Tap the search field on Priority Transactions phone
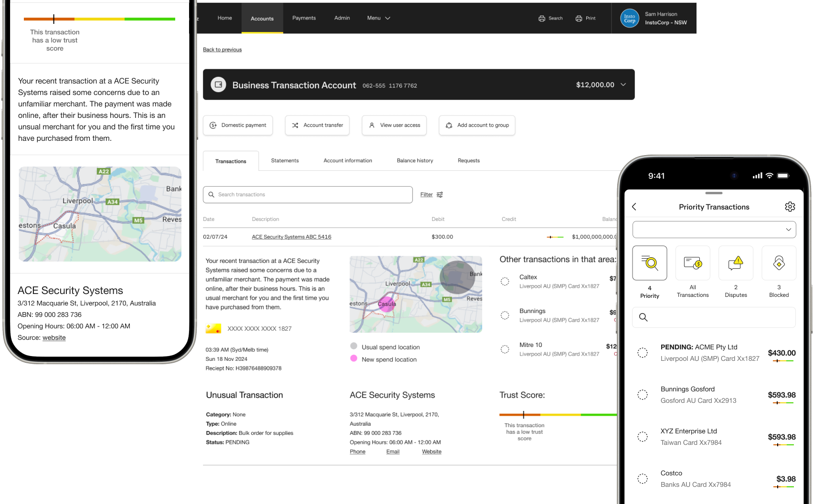813x504 pixels. click(x=714, y=317)
